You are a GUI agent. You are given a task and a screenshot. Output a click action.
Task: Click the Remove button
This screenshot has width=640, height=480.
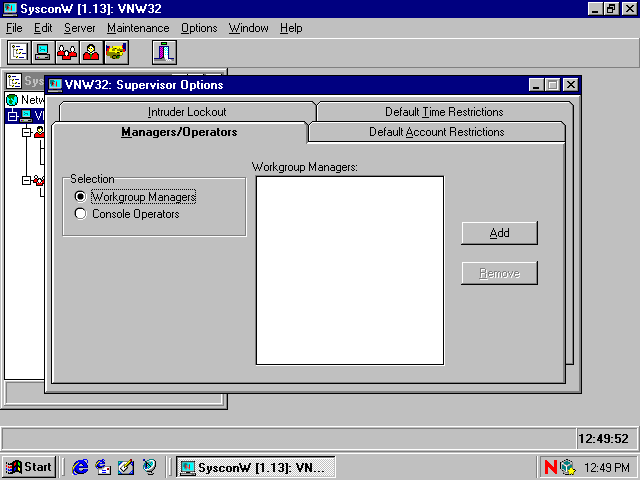499,273
